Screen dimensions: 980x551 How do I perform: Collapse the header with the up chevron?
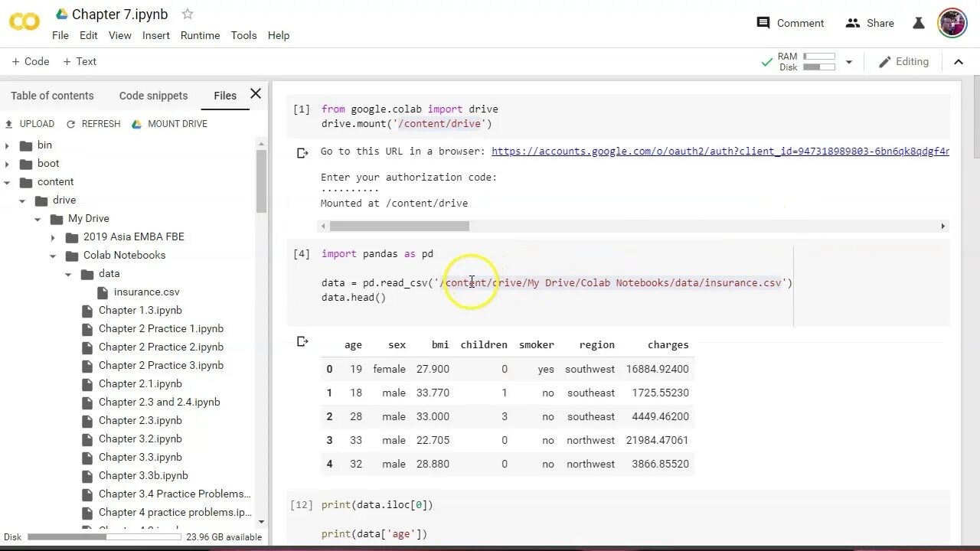pos(958,62)
